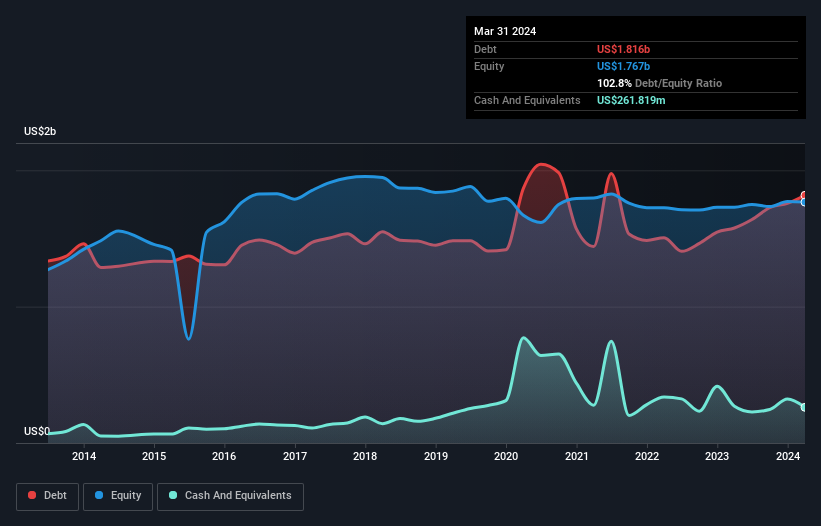Click Cash And Equivalents label in tooltip
821x526 pixels.
point(527,100)
